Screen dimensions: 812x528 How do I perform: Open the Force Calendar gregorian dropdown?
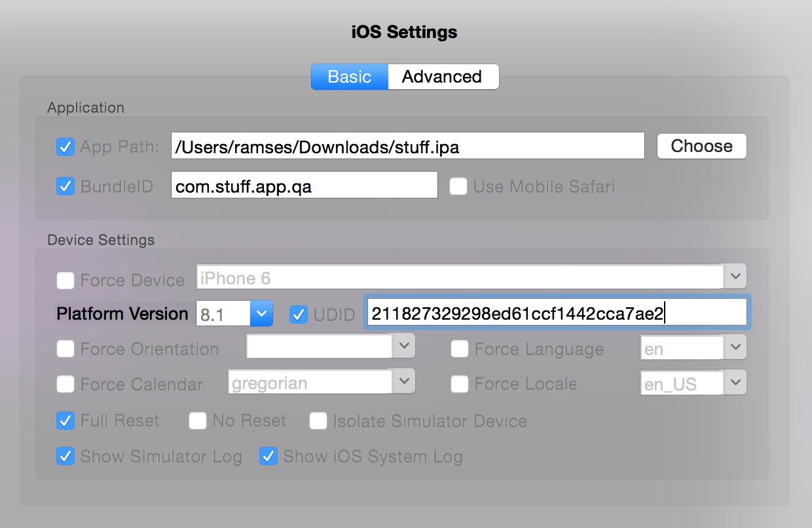point(404,381)
